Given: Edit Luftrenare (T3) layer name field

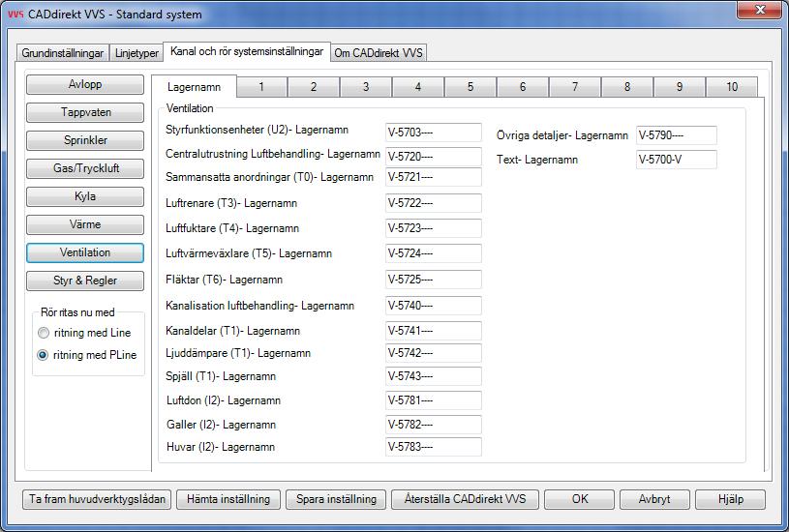Looking at the screenshot, I should click(x=434, y=203).
